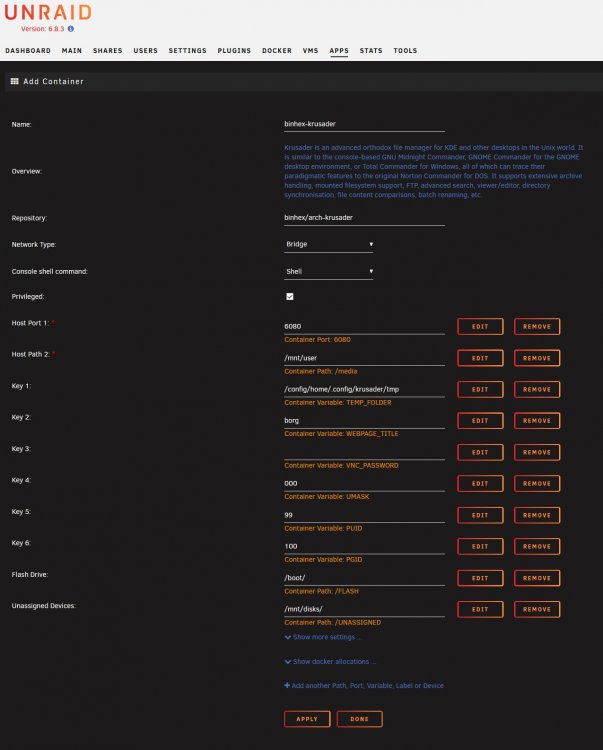Click the /boot/ Flash Drive field

pos(364,578)
